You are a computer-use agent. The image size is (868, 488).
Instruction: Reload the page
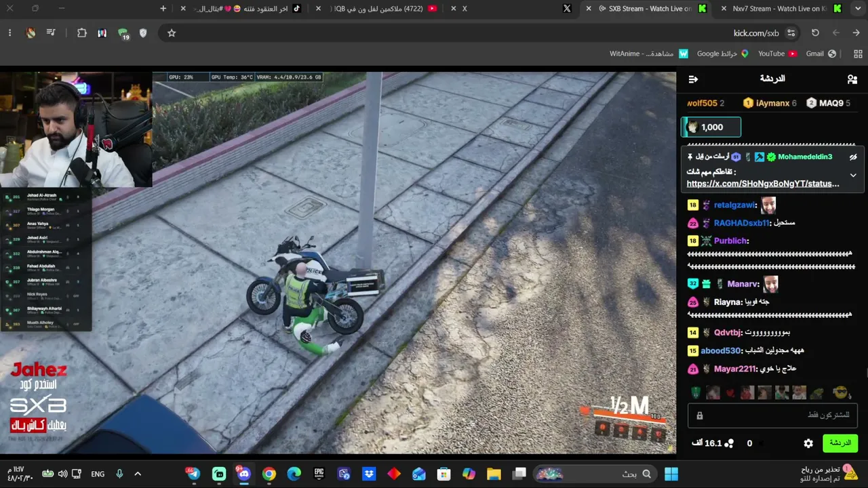point(815,33)
